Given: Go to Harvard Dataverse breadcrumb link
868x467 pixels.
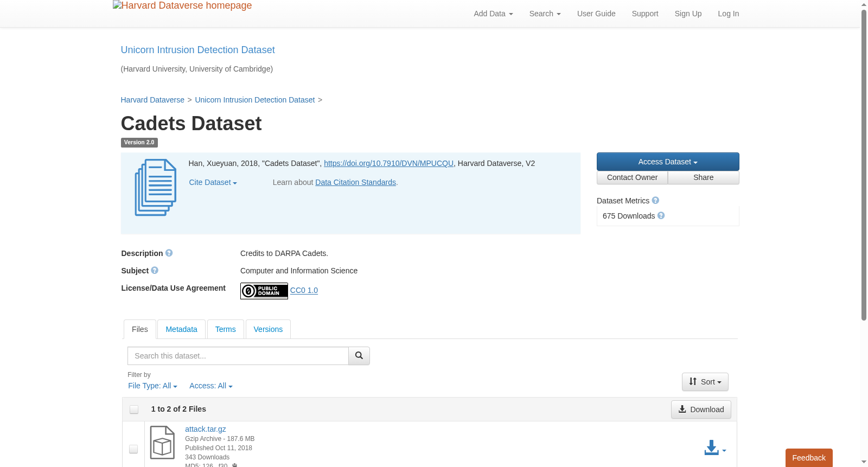Looking at the screenshot, I should click(x=152, y=100).
